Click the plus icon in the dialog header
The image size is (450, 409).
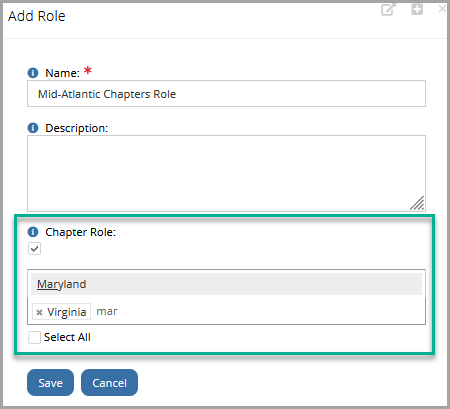click(417, 9)
